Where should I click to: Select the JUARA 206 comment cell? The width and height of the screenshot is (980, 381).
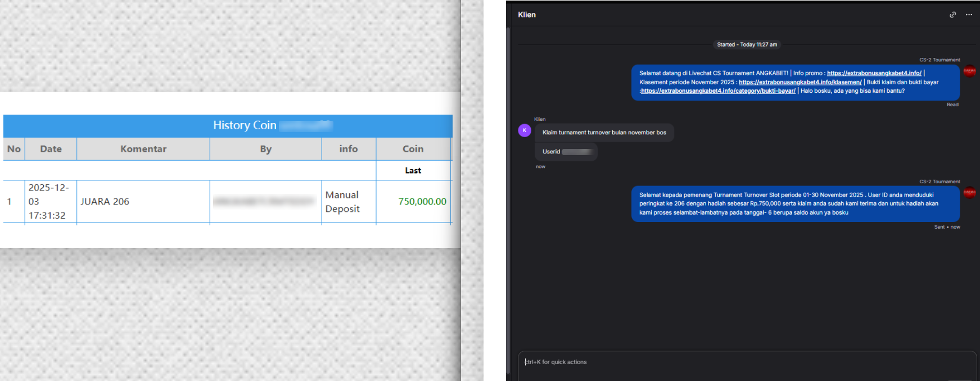(x=105, y=201)
